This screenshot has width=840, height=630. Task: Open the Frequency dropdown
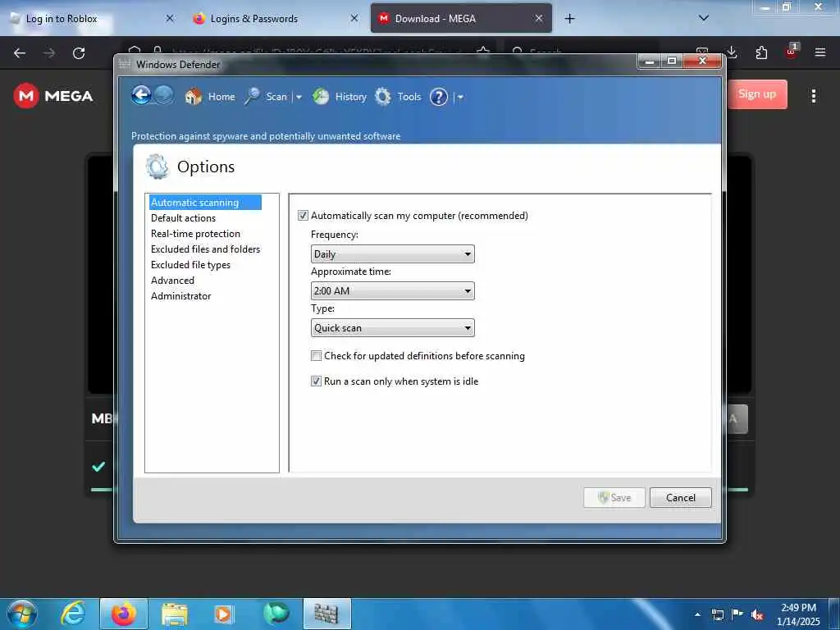393,254
